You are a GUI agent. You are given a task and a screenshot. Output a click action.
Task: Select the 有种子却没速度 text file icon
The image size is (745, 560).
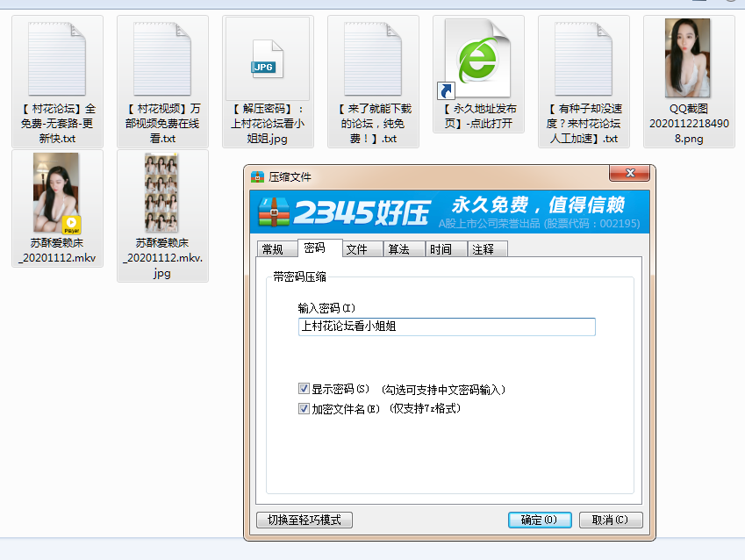click(584, 60)
